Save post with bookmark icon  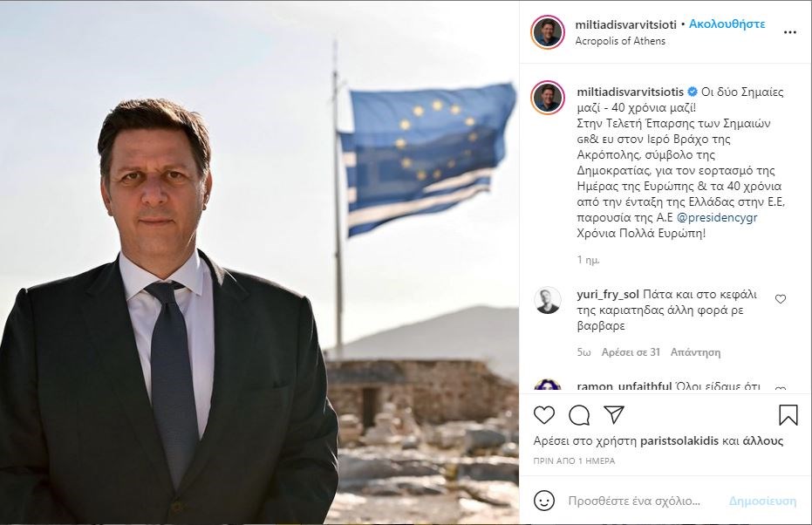788,415
